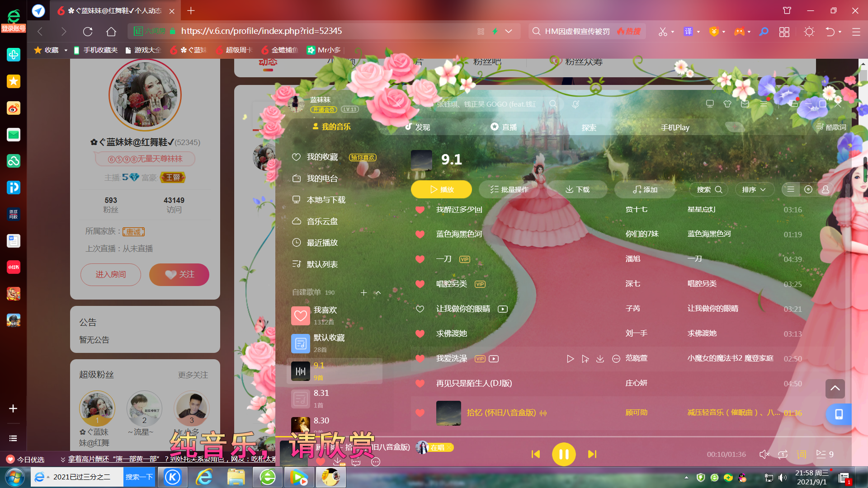The width and height of the screenshot is (868, 488).
Task: Open the browser 收藏 dropdown arrow
Action: pos(66,50)
